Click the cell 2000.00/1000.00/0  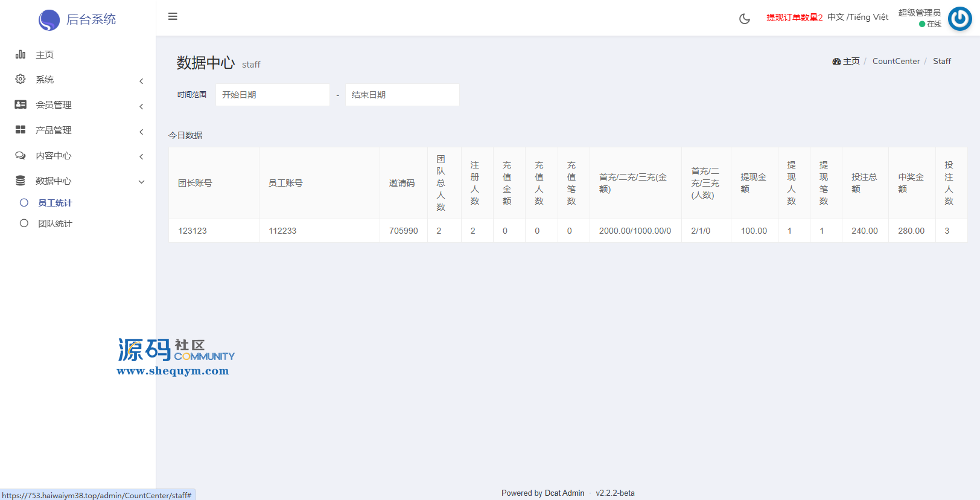[x=635, y=231]
